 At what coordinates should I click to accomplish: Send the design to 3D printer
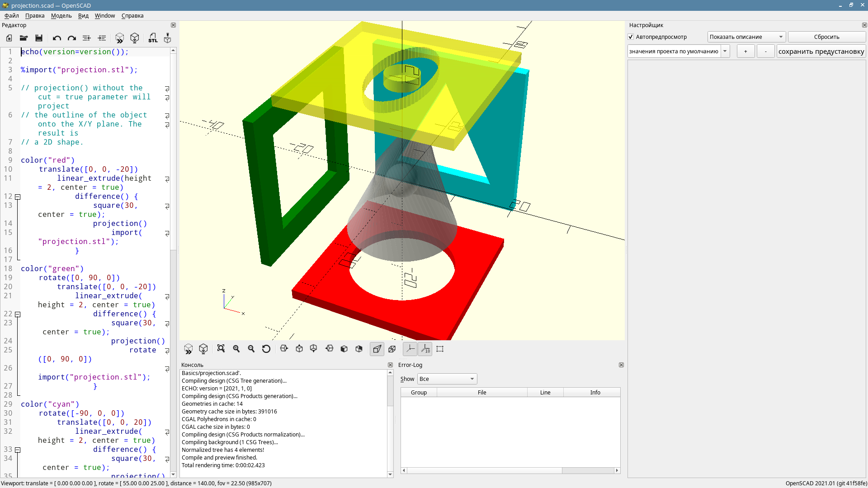[168, 38]
